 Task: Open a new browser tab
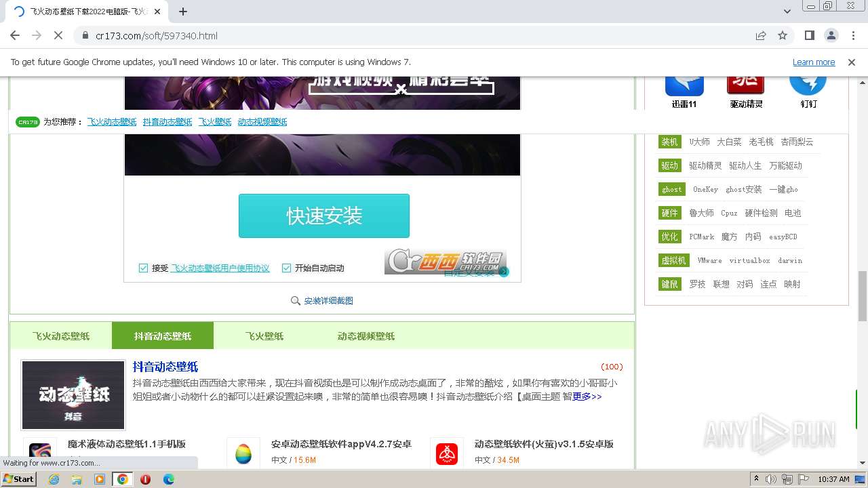(183, 12)
